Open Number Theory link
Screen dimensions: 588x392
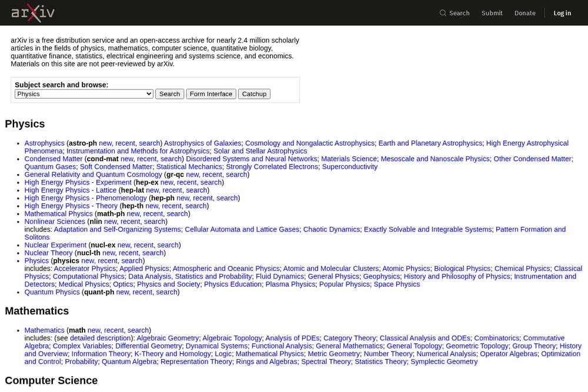point(388,354)
